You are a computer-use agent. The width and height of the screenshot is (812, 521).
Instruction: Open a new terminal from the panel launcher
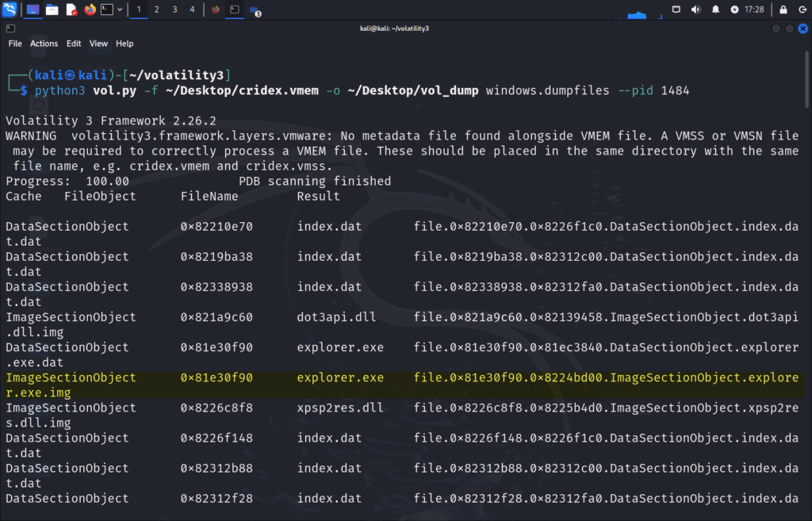107,10
